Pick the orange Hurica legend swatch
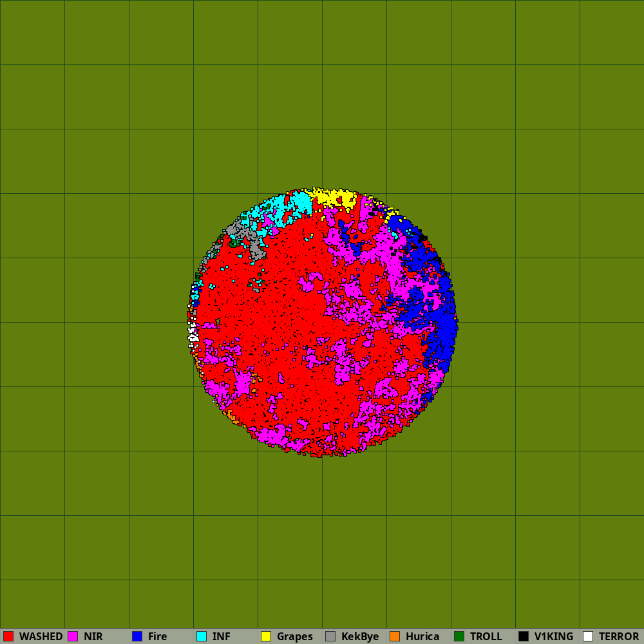This screenshot has height=644, width=644. [x=395, y=636]
